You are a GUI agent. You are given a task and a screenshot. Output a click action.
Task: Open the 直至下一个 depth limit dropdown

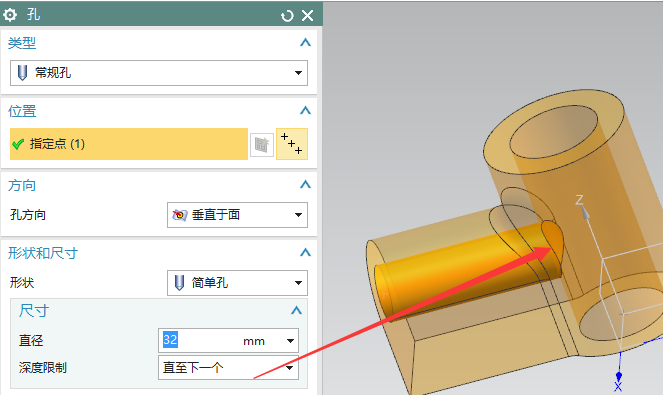(228, 367)
